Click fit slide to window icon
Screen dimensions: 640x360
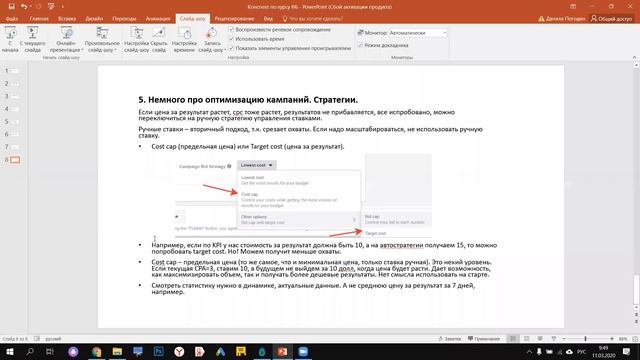point(635,339)
